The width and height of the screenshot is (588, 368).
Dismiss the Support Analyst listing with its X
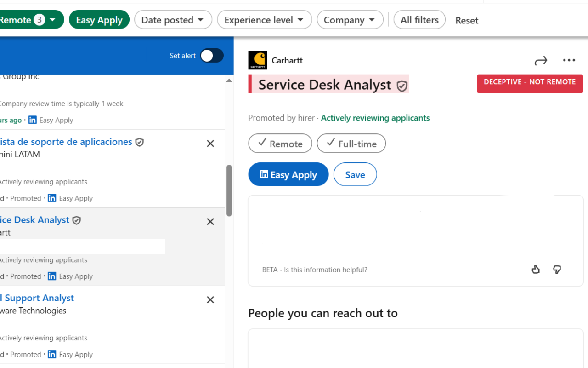(x=210, y=299)
